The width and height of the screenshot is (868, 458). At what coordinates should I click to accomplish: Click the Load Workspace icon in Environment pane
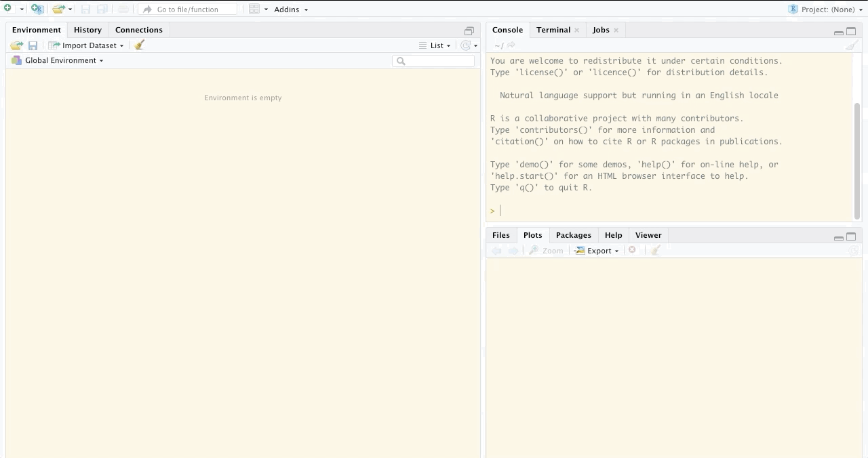point(17,45)
